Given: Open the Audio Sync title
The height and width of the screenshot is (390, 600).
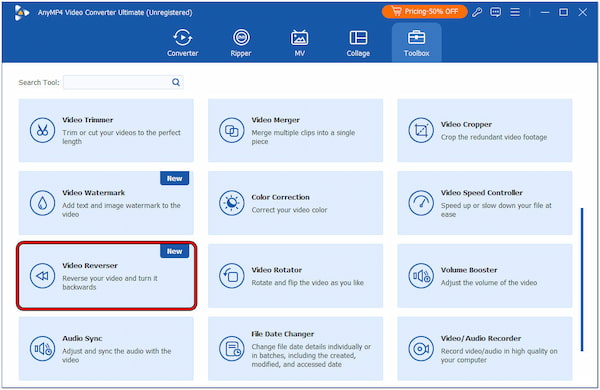Looking at the screenshot, I should 82,338.
